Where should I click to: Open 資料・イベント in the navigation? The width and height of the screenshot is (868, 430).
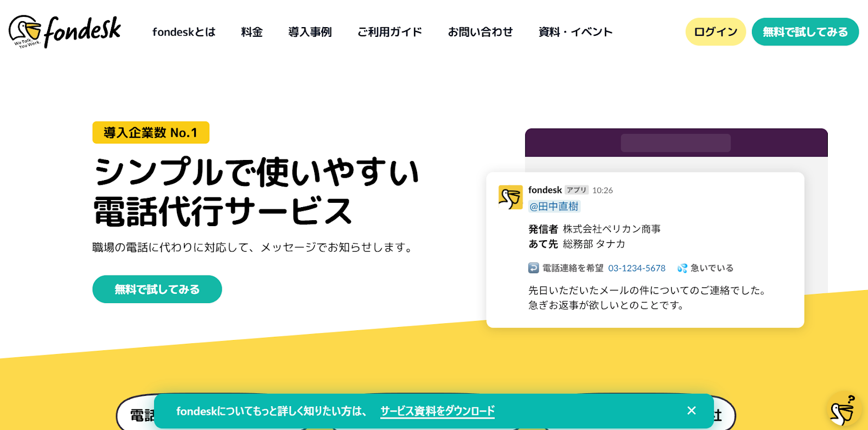[x=575, y=32]
